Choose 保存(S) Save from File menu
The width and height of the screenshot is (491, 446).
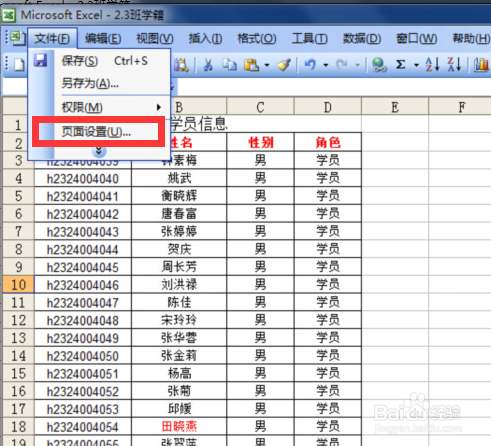pyautogui.click(x=99, y=61)
